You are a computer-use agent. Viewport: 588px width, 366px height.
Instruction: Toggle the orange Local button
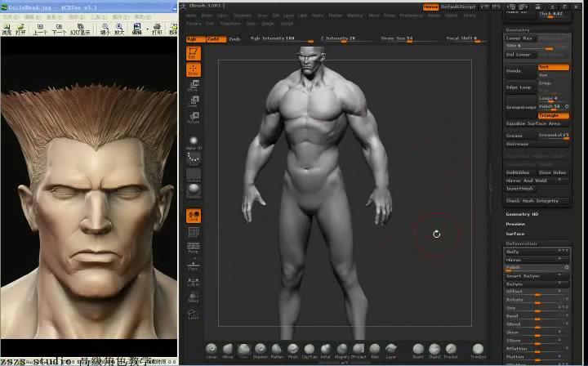[194, 216]
